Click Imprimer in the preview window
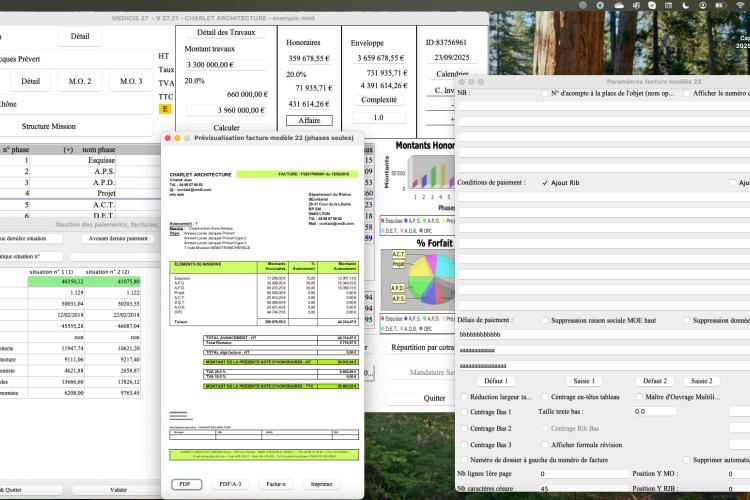This screenshot has height=500, width=750. [321, 484]
